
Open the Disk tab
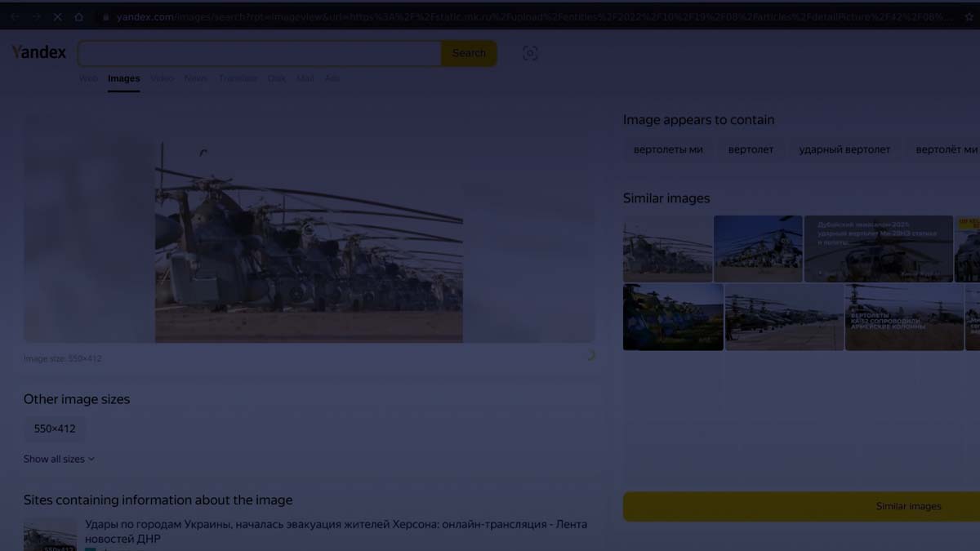point(277,78)
